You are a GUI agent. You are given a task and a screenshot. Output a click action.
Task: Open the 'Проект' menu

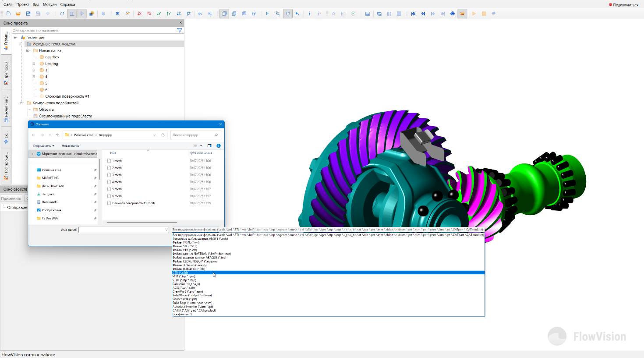(x=22, y=4)
